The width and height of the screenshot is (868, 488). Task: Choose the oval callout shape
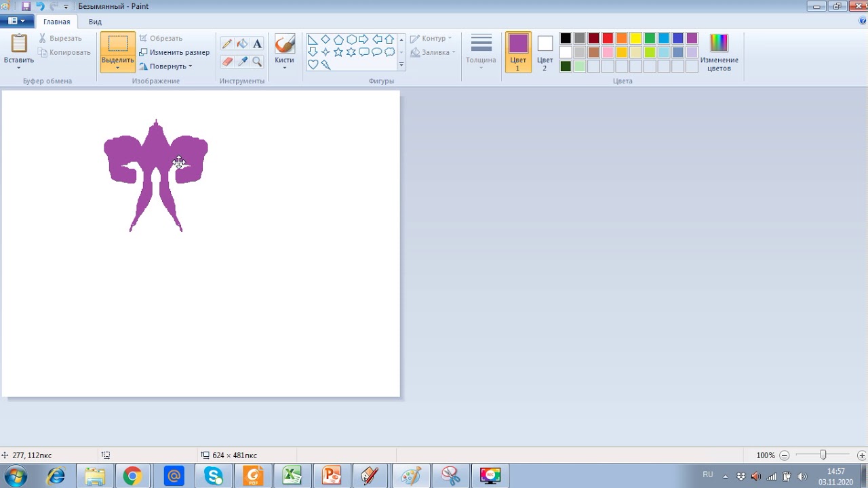pos(377,52)
